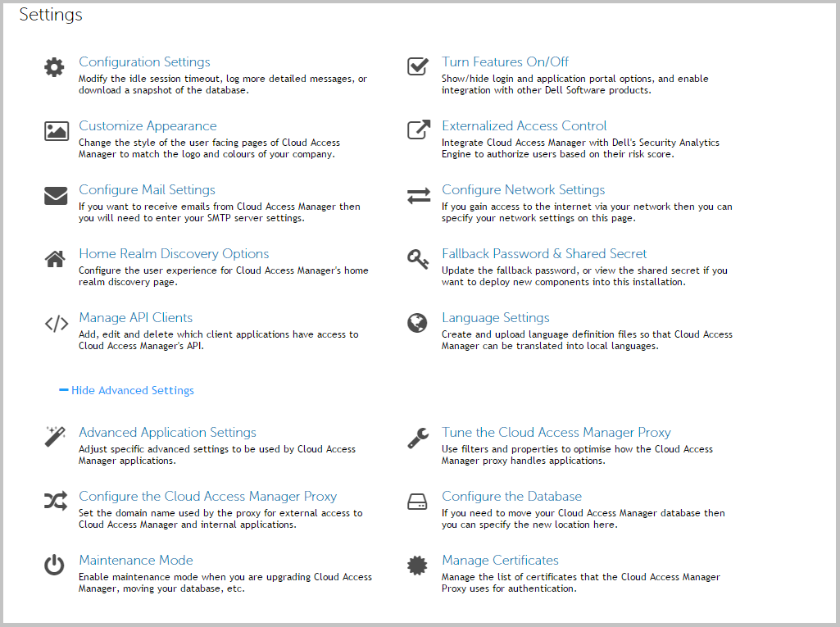Viewport: 840px width, 627px height.
Task: Click the checkmark icon for Turn Features On/Off
Action: [x=418, y=66]
